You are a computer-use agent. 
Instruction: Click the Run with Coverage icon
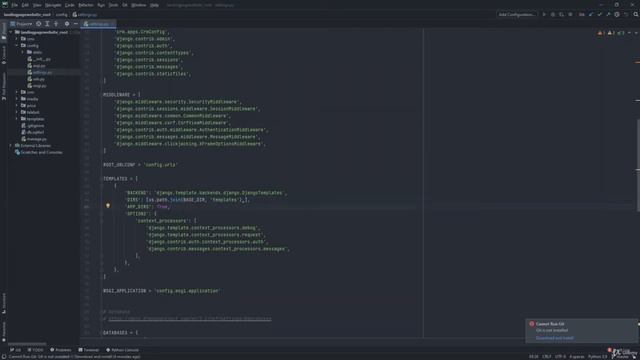pos(562,15)
